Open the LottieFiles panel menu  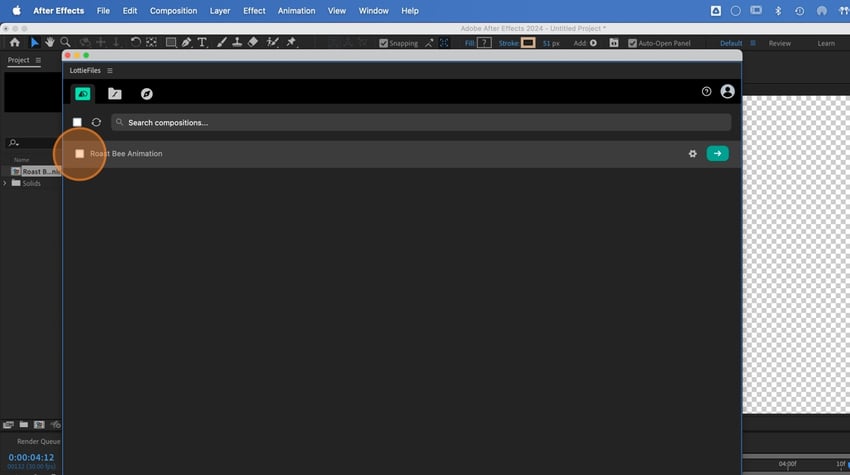tap(110, 70)
